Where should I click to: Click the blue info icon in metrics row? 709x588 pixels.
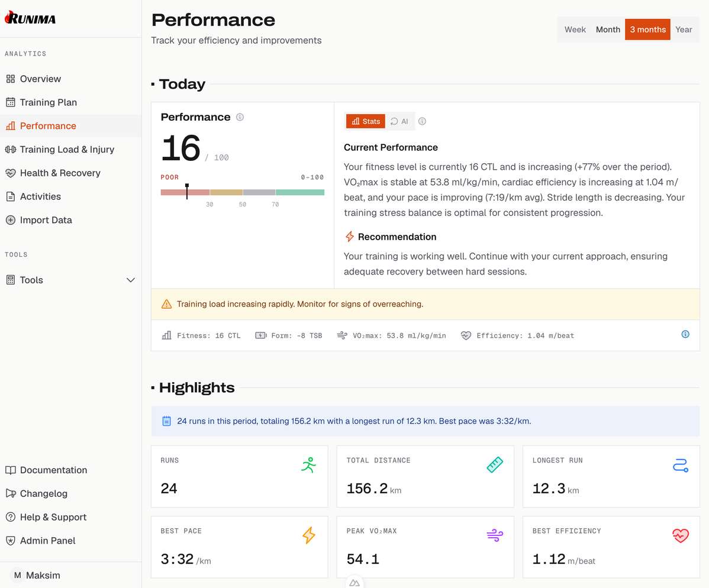point(685,334)
